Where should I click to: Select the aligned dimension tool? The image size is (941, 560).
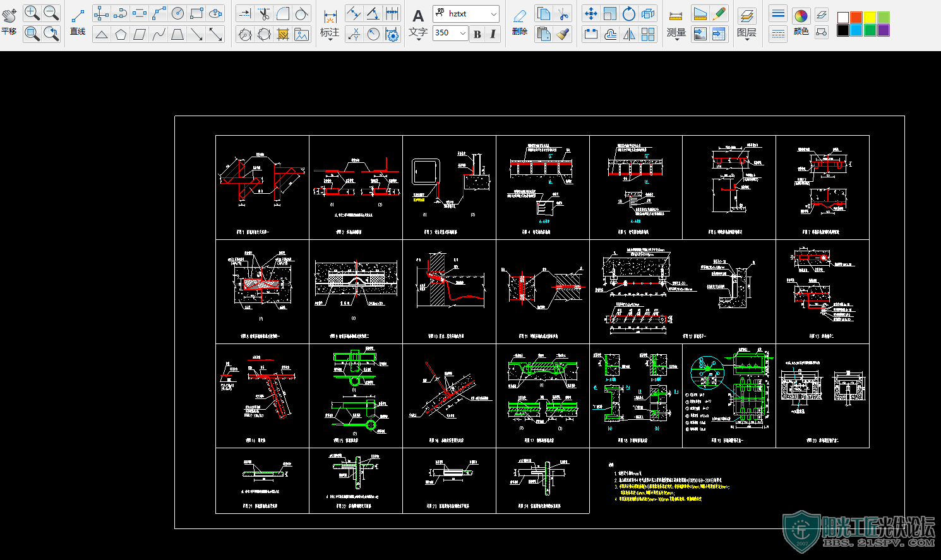(x=354, y=13)
